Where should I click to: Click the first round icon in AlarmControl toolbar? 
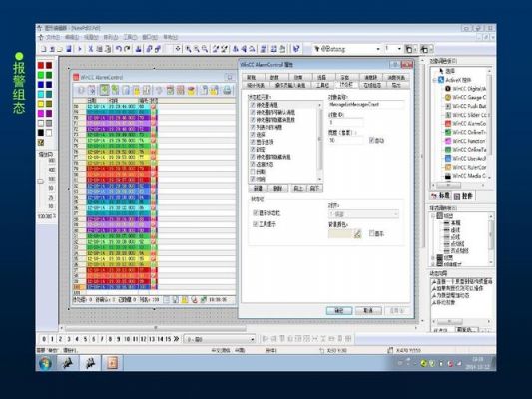[x=81, y=90]
